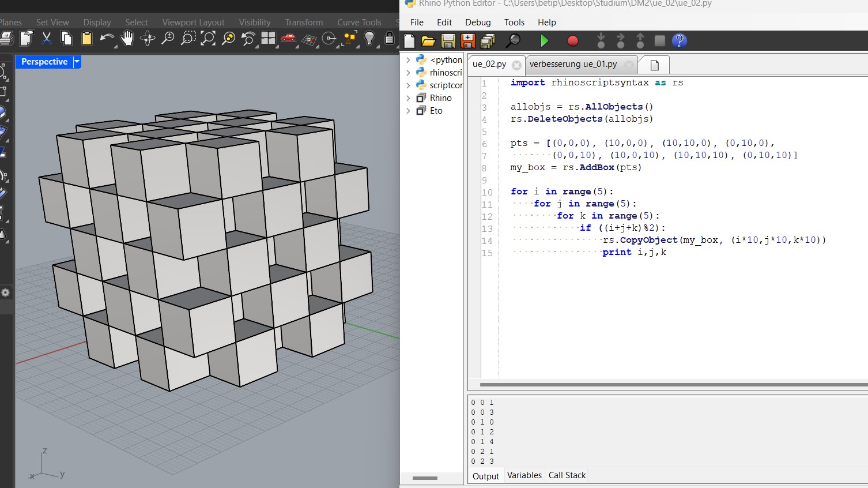Show the Variables panel
The height and width of the screenshot is (488, 868).
523,475
